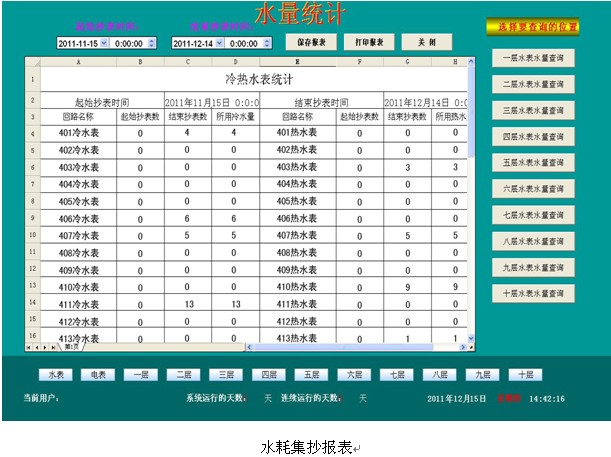Open 五层水表水量查询 query

coord(533,162)
